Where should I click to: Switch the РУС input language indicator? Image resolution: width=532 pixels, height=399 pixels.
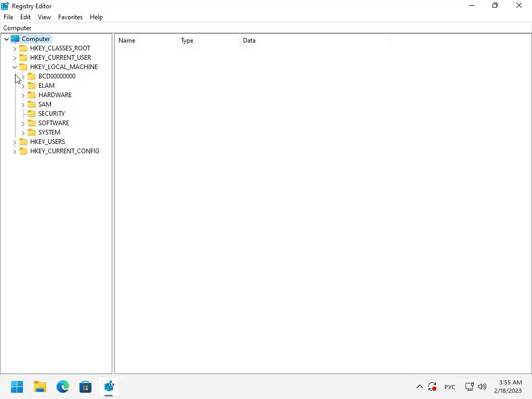click(x=450, y=387)
